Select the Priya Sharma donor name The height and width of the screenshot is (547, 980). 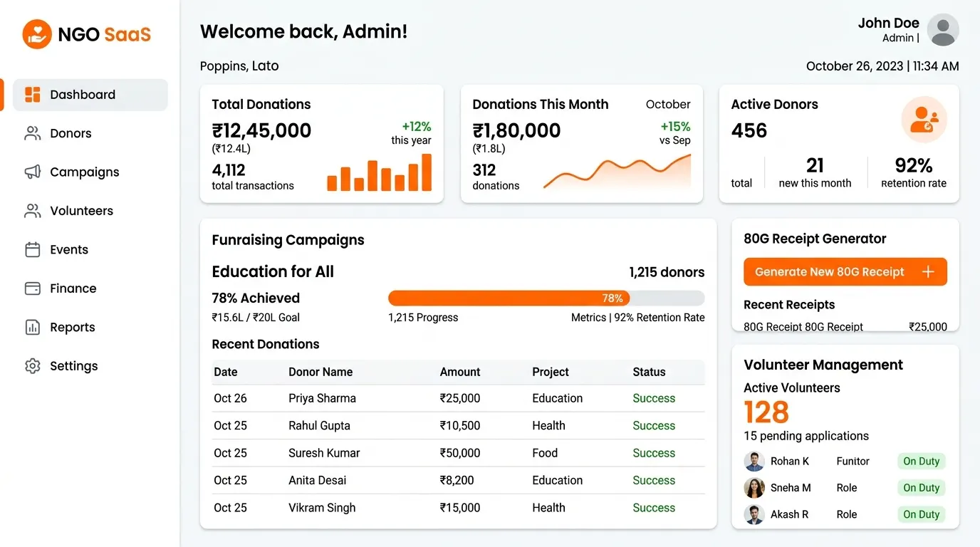click(322, 398)
